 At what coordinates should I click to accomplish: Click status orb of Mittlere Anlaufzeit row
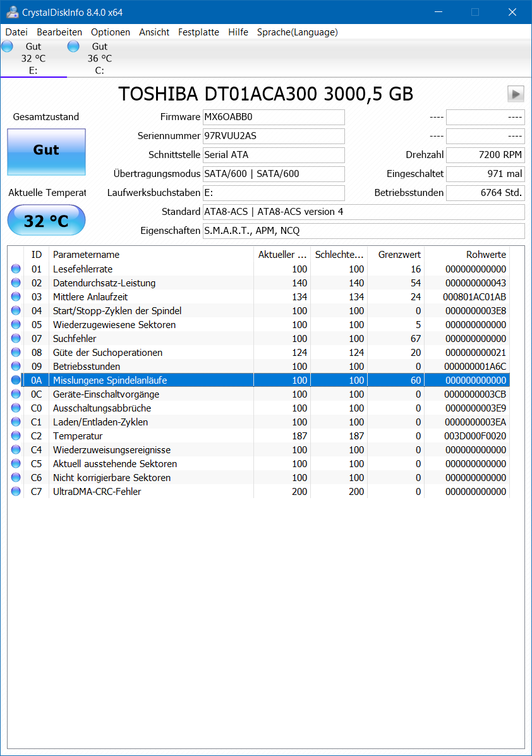[x=16, y=296]
